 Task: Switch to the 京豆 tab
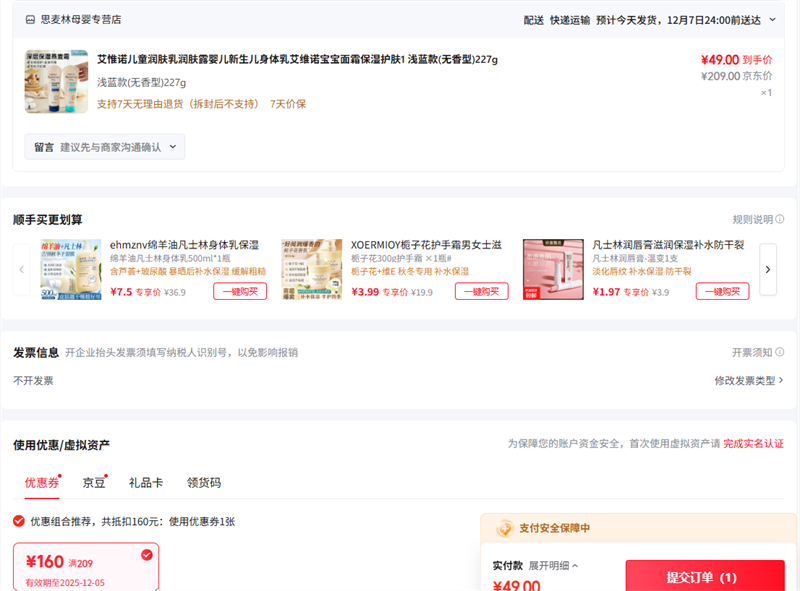click(x=93, y=482)
